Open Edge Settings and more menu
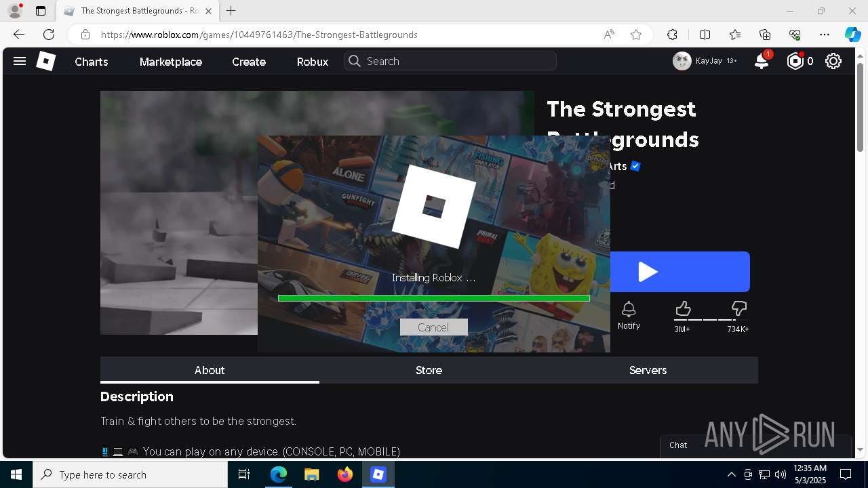The width and height of the screenshot is (868, 488). pos(825,35)
